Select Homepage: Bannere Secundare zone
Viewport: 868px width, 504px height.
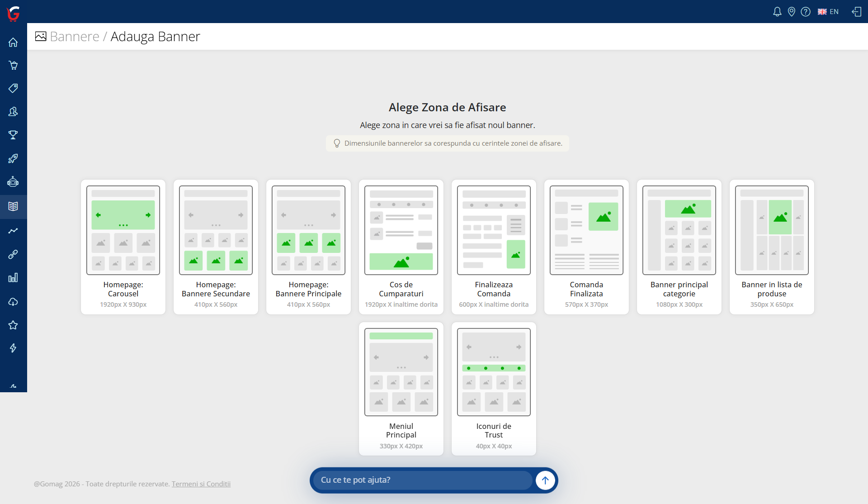click(x=216, y=247)
